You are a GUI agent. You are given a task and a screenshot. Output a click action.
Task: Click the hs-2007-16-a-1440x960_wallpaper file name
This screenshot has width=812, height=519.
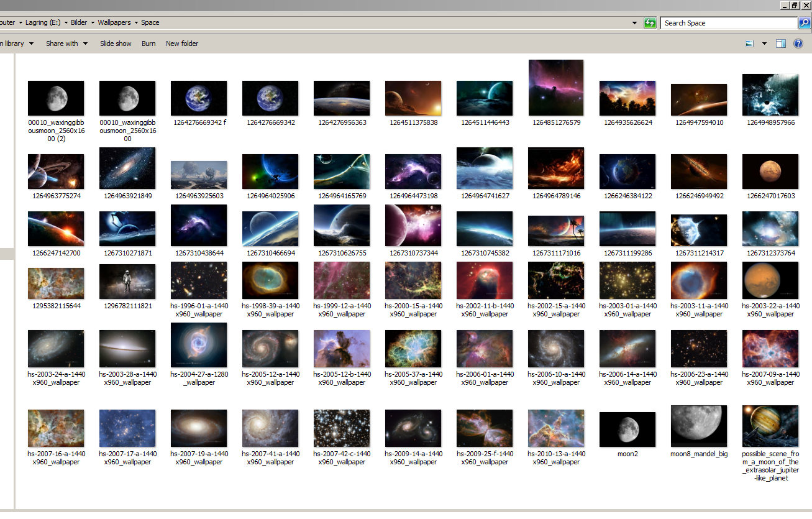[57, 458]
